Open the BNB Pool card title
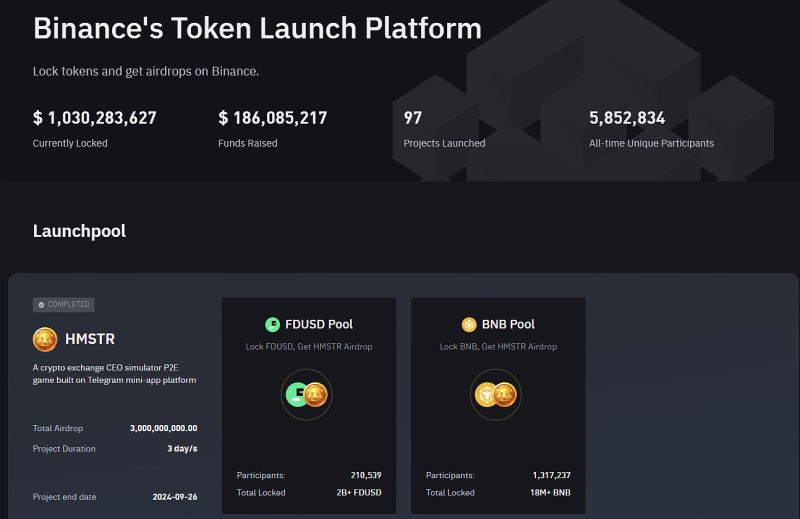The image size is (800, 519). (508, 325)
